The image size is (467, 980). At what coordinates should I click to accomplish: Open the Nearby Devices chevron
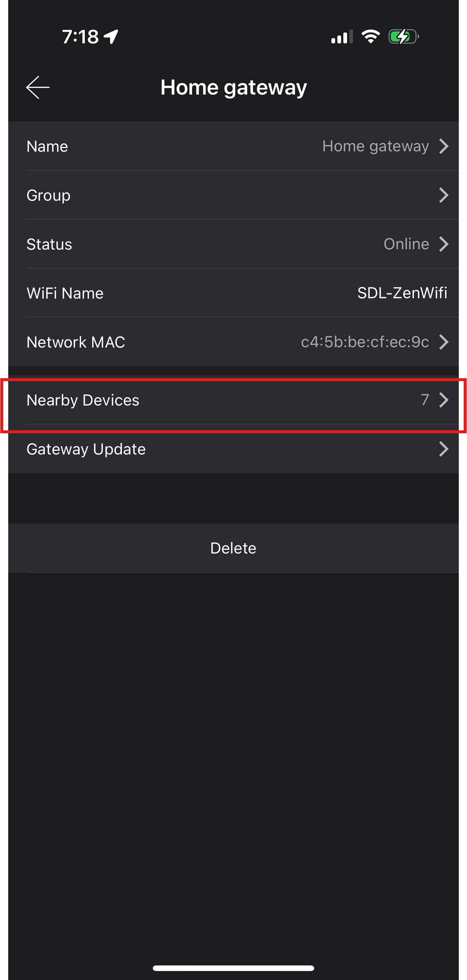coord(443,400)
